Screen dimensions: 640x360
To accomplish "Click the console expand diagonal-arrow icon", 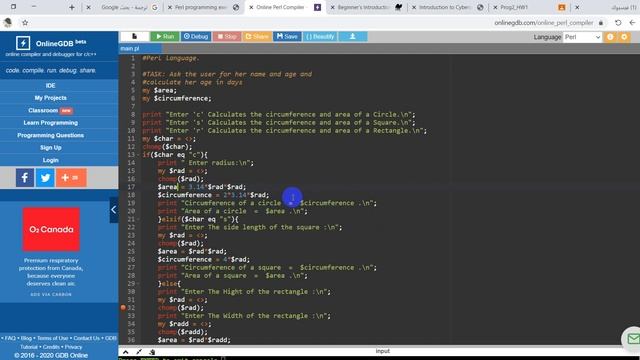I will 139,352.
